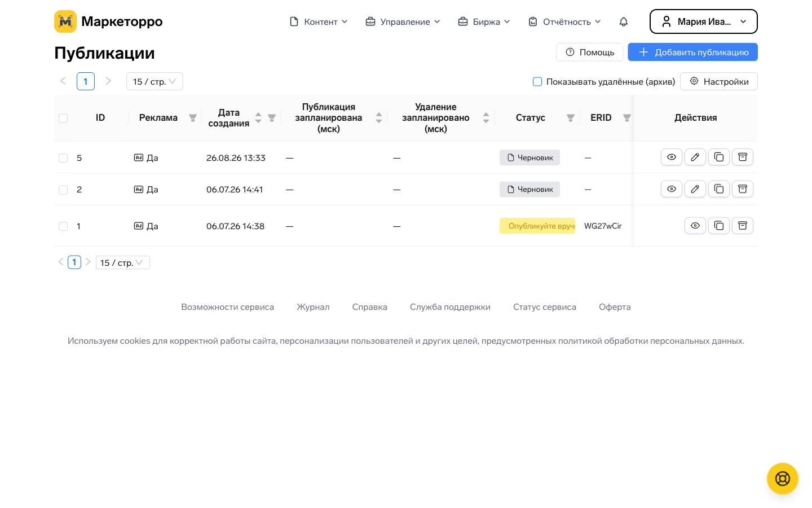The image size is (812, 508).
Task: Sort by Дата создания
Action: tap(258, 117)
